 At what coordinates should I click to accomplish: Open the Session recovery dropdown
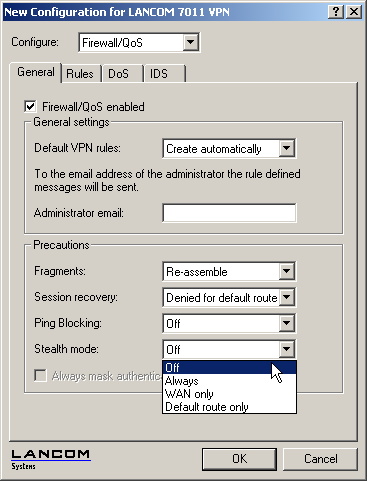229,297
